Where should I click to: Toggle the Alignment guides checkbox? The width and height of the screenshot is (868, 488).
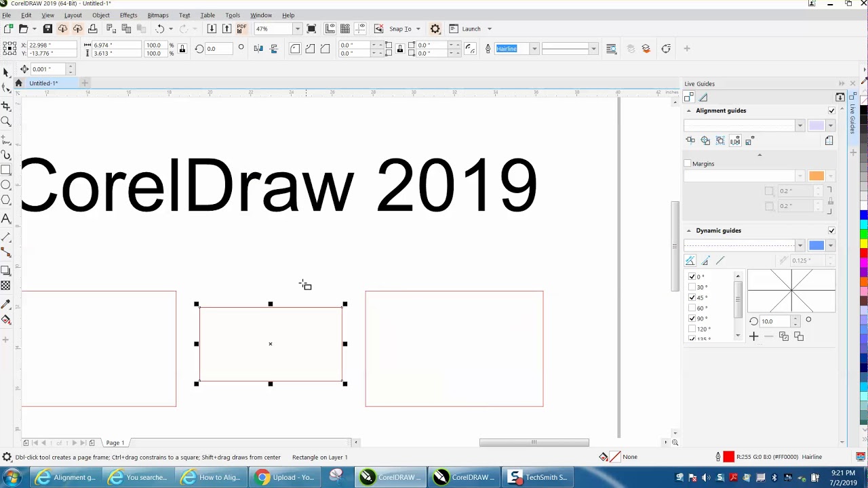click(x=831, y=110)
